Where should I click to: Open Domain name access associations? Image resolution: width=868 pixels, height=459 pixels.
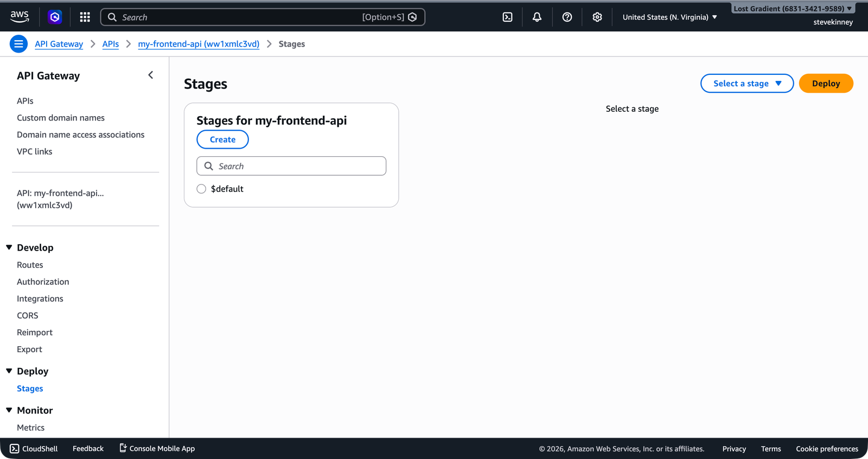[81, 135]
